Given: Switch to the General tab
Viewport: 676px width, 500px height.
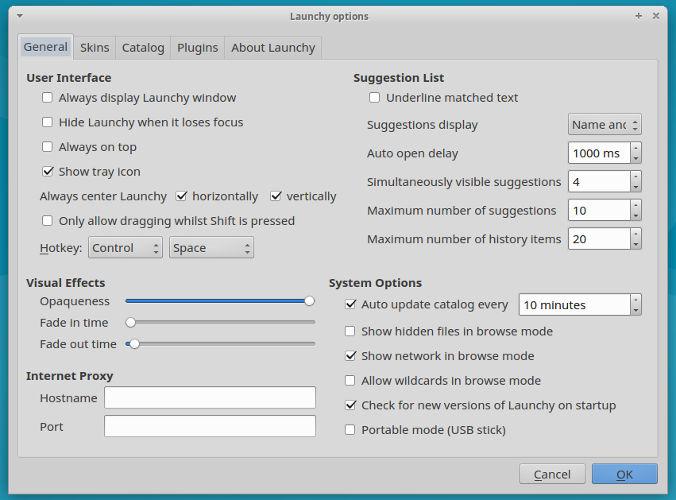Looking at the screenshot, I should (46, 47).
